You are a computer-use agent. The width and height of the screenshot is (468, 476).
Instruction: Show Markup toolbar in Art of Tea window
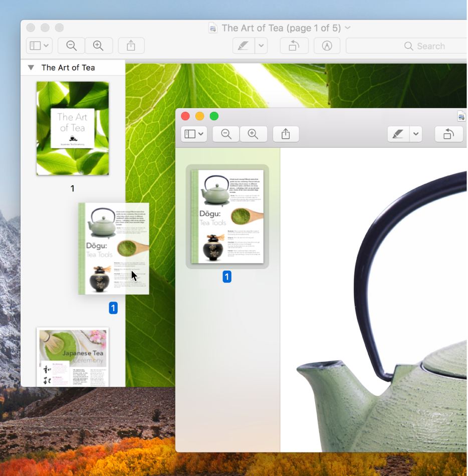pos(327,46)
